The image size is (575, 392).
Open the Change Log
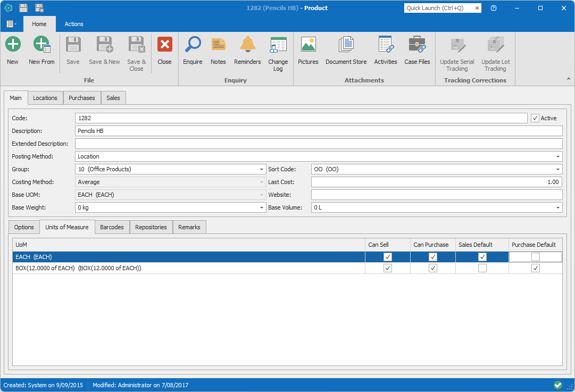coord(278,45)
